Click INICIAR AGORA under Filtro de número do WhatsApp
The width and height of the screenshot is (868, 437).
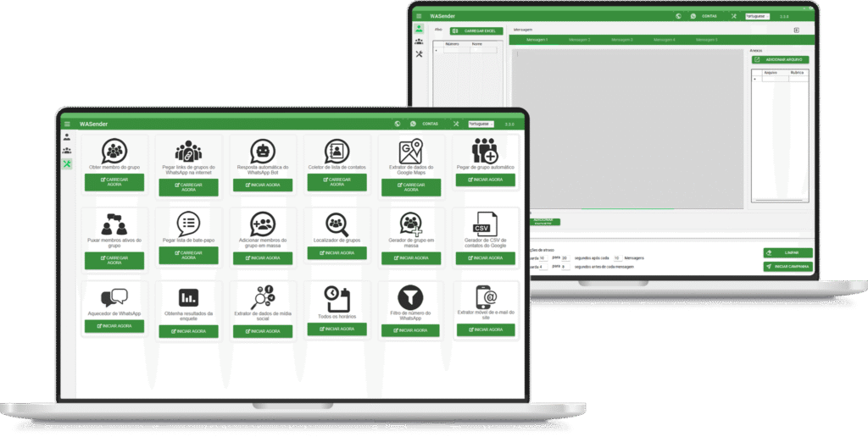point(410,330)
